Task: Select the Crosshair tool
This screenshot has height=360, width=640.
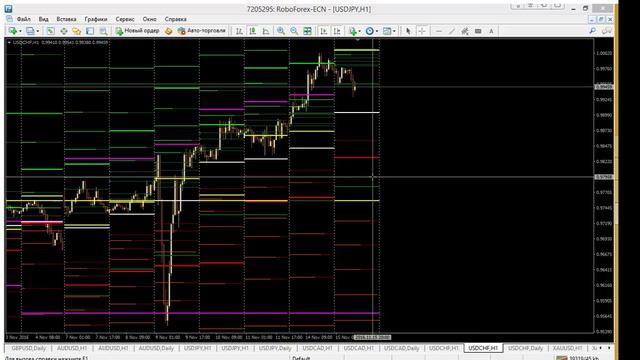Action: (x=422, y=31)
